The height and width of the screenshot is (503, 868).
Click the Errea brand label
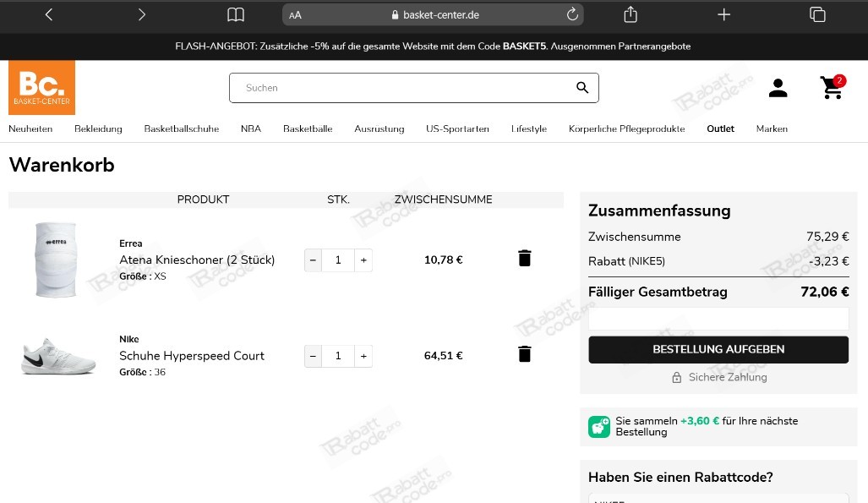point(131,243)
